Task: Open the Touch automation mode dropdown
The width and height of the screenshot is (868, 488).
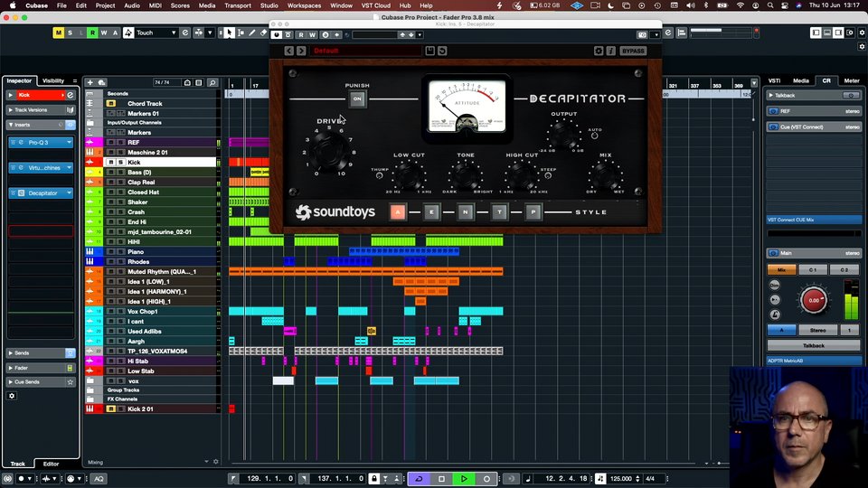Action: tap(174, 33)
